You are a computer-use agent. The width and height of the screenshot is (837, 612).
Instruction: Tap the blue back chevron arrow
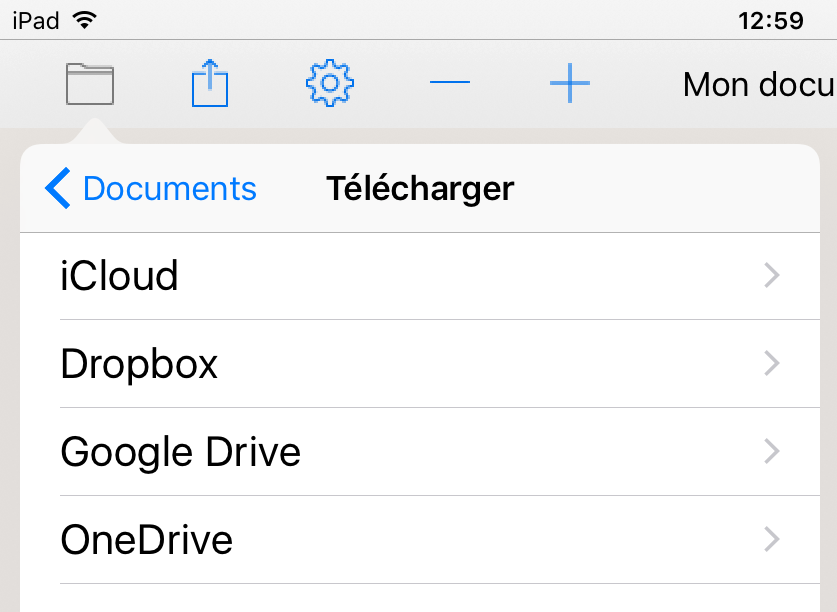[58, 188]
